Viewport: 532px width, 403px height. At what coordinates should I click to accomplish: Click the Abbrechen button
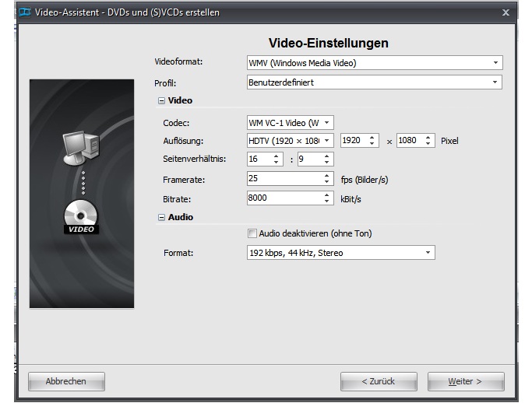[x=66, y=381]
